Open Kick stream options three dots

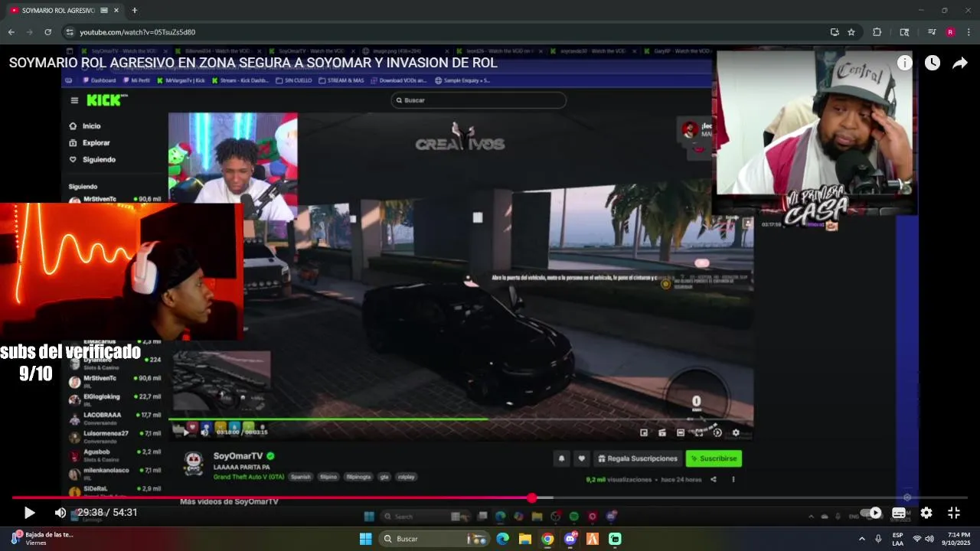tap(733, 480)
